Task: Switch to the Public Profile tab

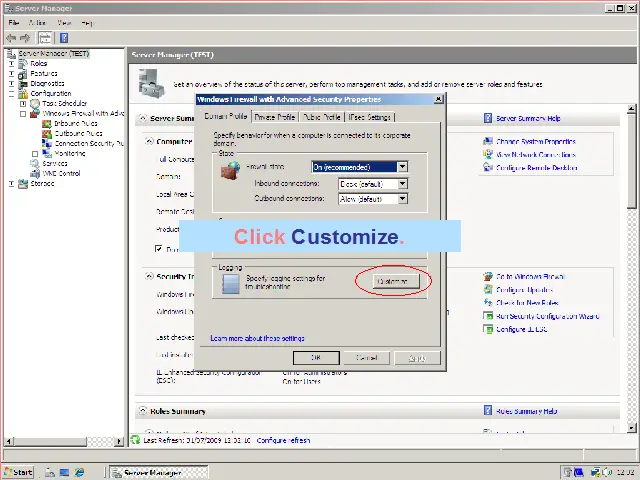Action: click(322, 117)
